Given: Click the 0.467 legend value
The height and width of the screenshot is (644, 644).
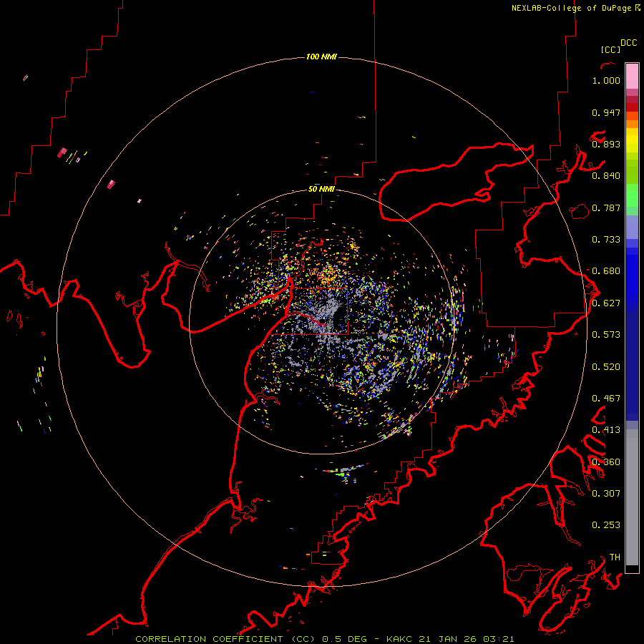Looking at the screenshot, I should 606,399.
